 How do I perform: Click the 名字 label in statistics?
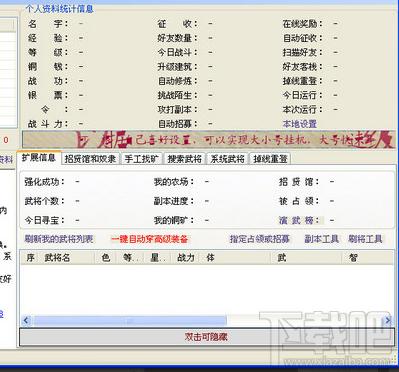48,24
